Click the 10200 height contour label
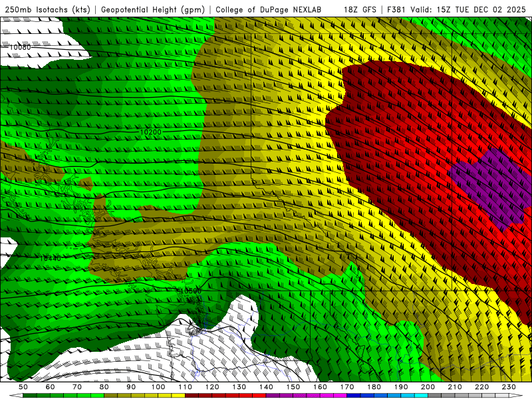The height and width of the screenshot is (399, 532). [150, 132]
